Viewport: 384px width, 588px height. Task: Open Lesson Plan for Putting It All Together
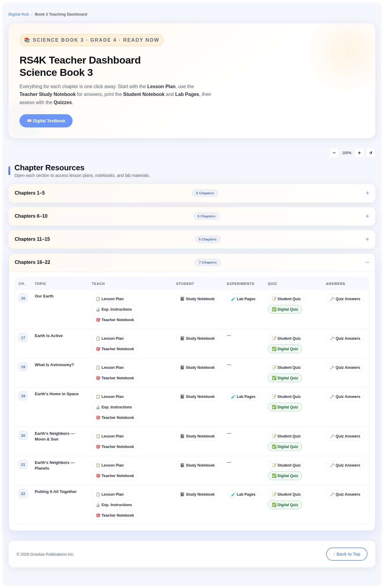[109, 494]
